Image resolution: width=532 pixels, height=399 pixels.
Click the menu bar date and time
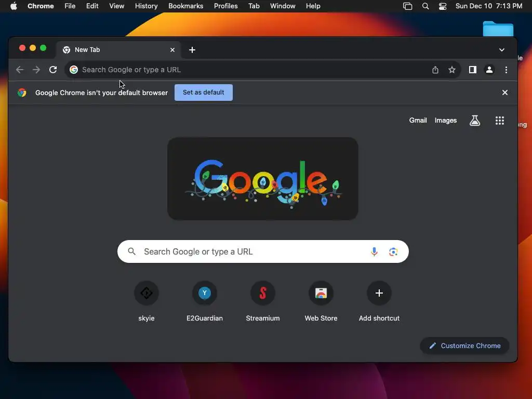(488, 6)
